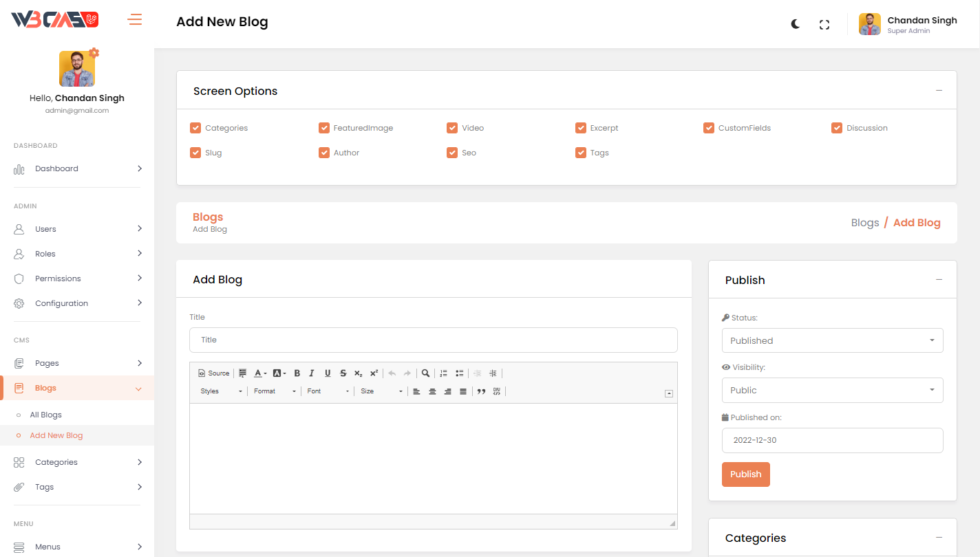Enter fullscreen mode from the header
The image size is (980, 557).
[824, 25]
